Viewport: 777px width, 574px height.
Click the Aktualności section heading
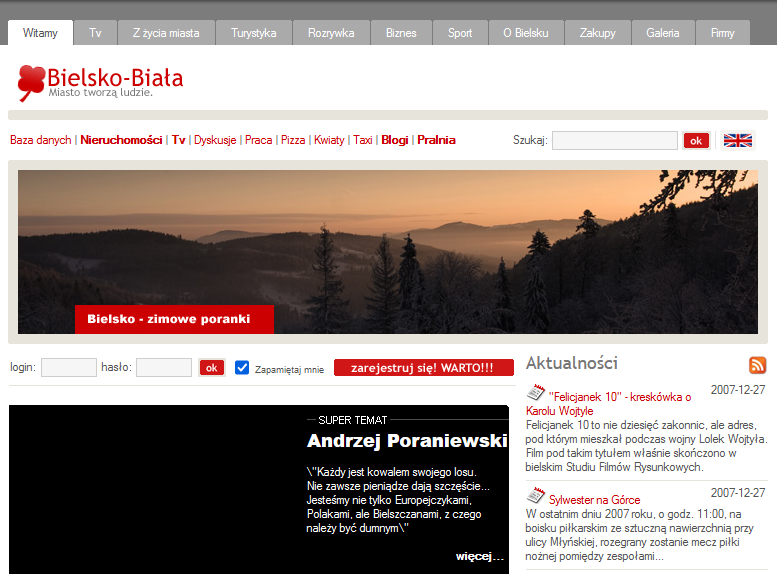pos(572,363)
